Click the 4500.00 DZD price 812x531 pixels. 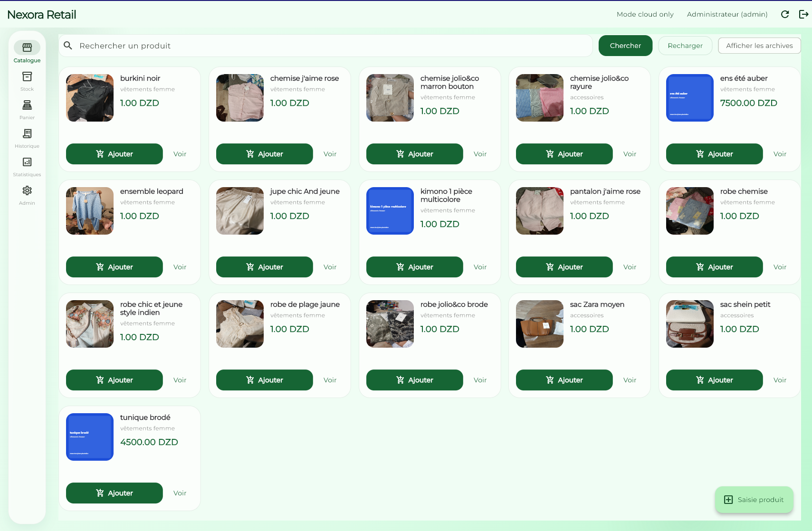[x=149, y=442]
